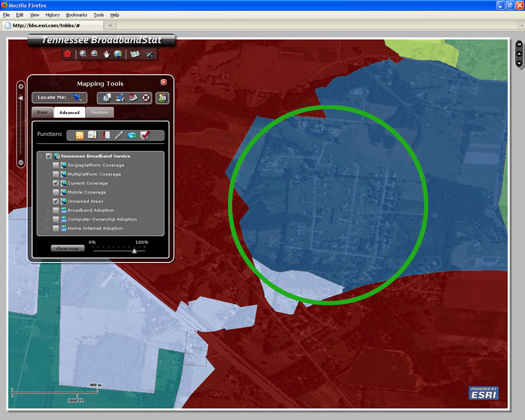Image resolution: width=525 pixels, height=420 pixels.
Task: Open the Firefox File menu
Action: click(x=6, y=15)
